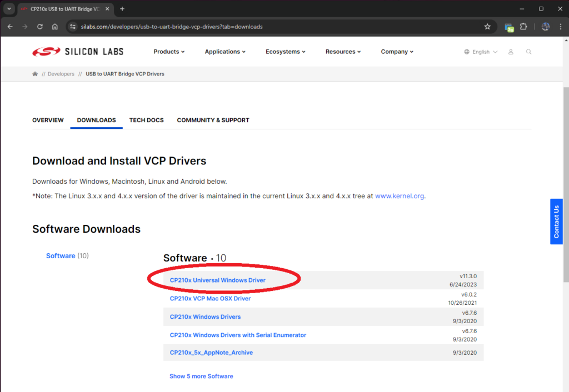569x392 pixels.
Task: Switch to the Overview tab
Action: (x=48, y=120)
